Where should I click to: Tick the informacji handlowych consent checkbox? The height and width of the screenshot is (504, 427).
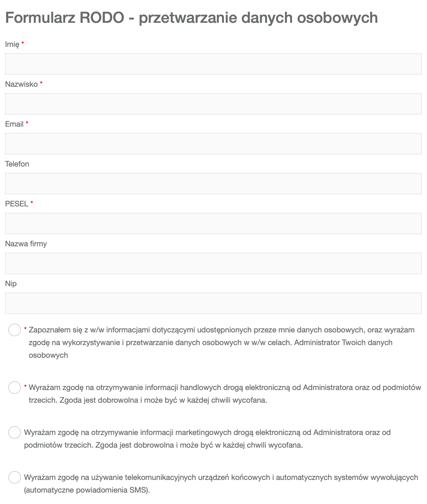pyautogui.click(x=15, y=387)
